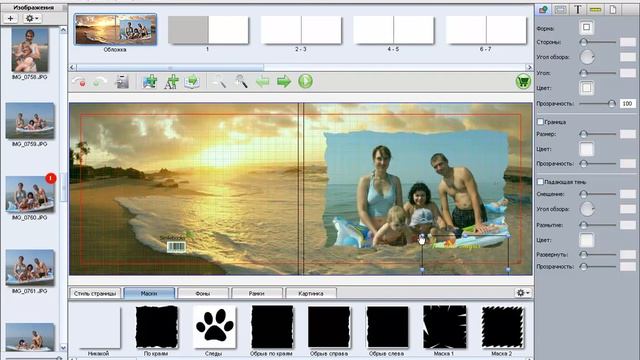
Task: Go to previous spread with left arrow
Action: pyautogui.click(x=263, y=82)
